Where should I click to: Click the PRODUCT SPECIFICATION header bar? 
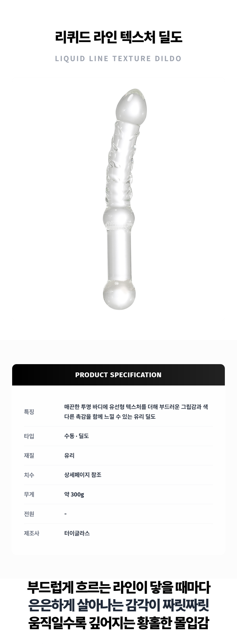point(118,375)
